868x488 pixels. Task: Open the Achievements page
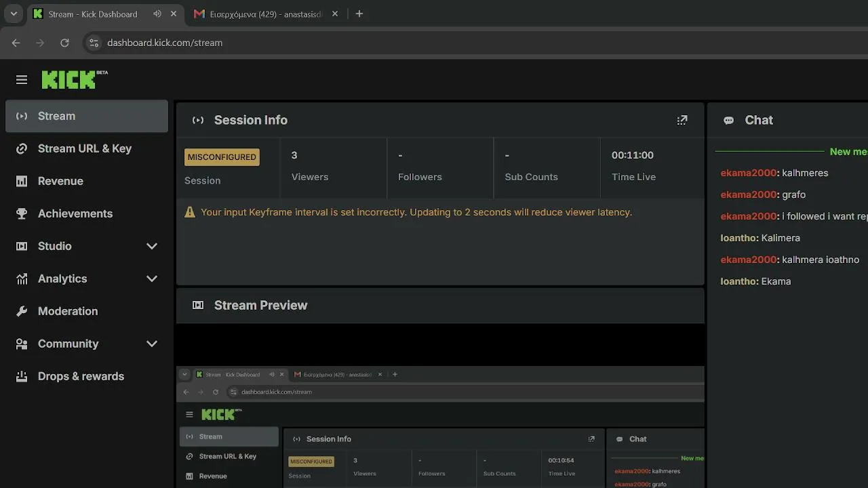click(87, 213)
